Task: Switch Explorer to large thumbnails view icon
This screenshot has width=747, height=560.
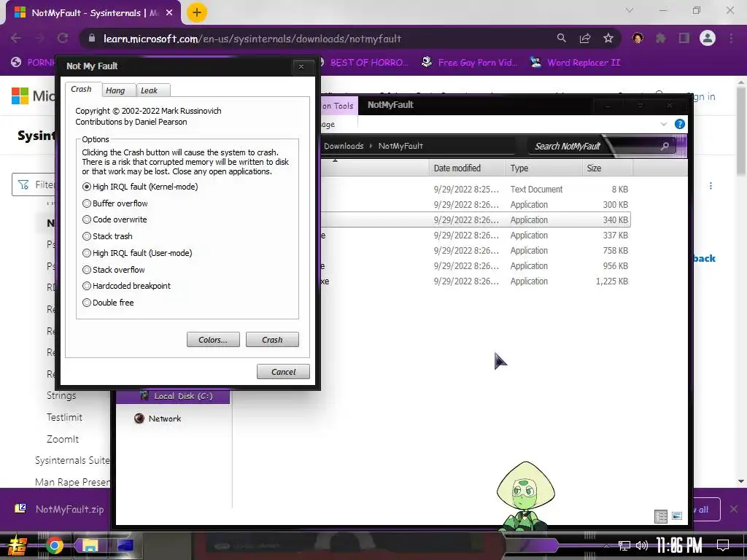Action: coord(677,516)
